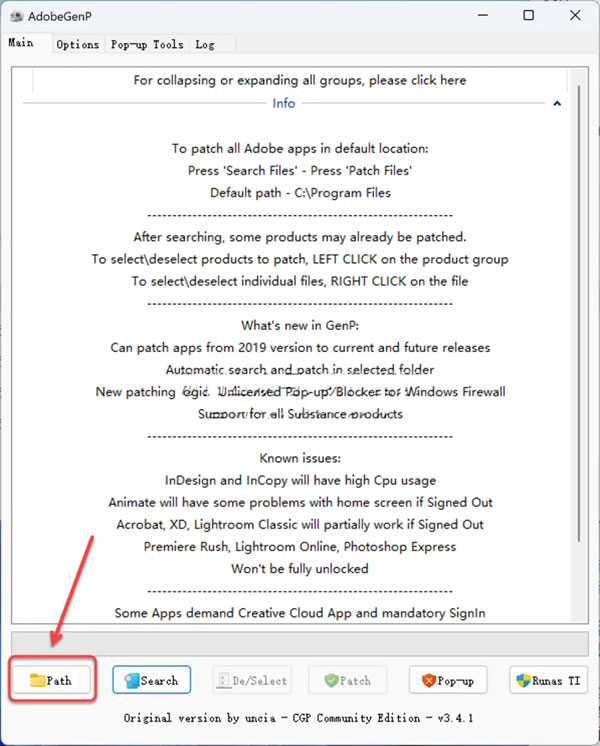Image resolution: width=600 pixels, height=746 pixels.
Task: Open the Options tab
Action: click(78, 44)
